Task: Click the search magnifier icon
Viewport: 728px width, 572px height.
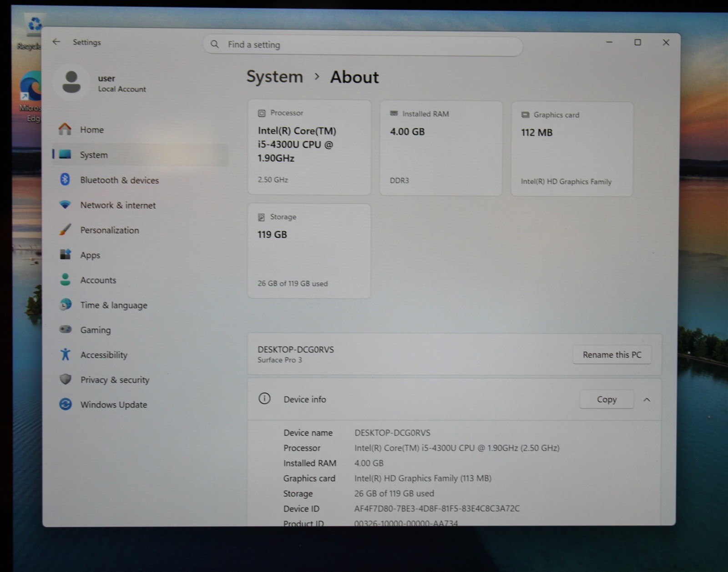Action: 215,44
